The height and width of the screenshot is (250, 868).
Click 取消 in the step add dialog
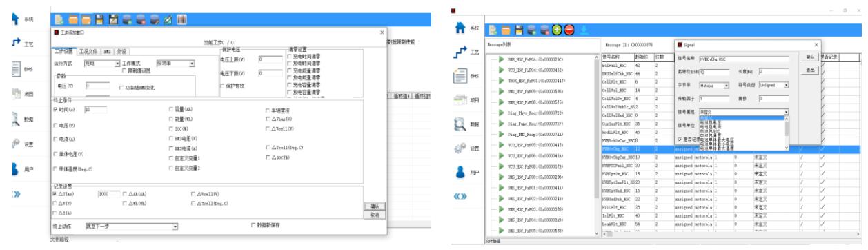coord(375,215)
